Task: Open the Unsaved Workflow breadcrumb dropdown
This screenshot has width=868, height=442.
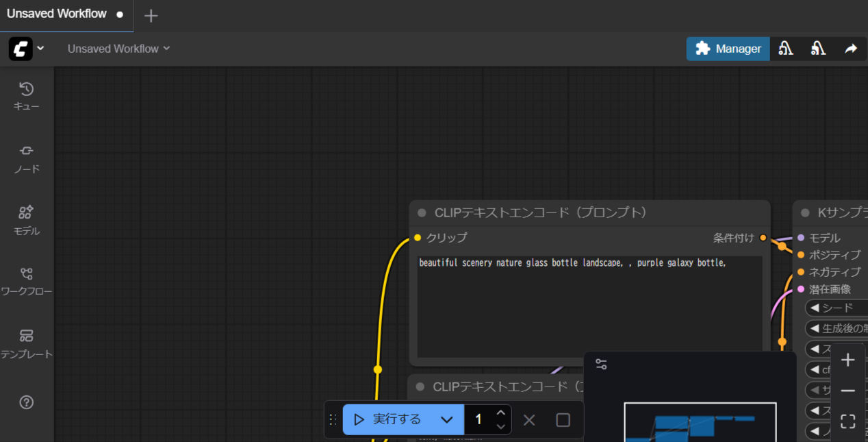Action: [118, 49]
